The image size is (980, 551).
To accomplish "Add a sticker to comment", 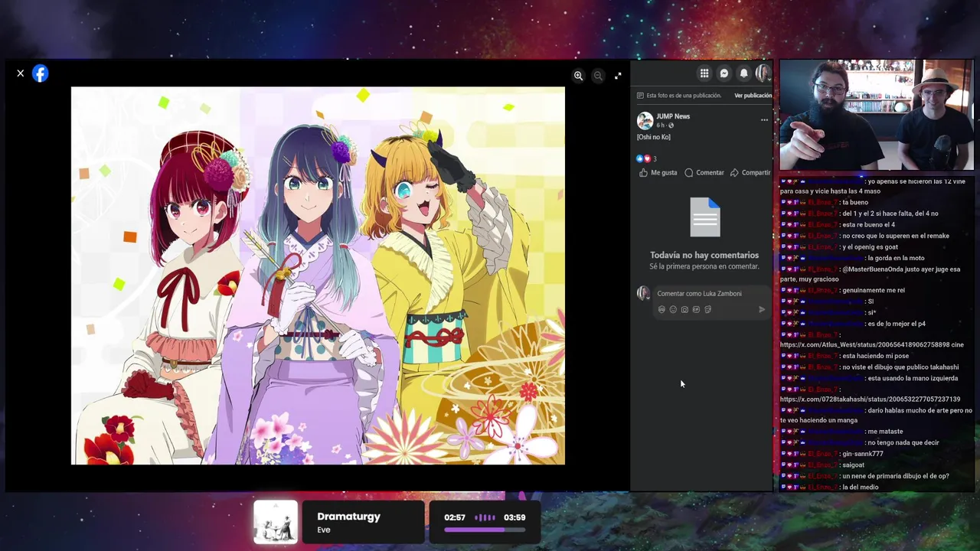I will click(x=707, y=310).
